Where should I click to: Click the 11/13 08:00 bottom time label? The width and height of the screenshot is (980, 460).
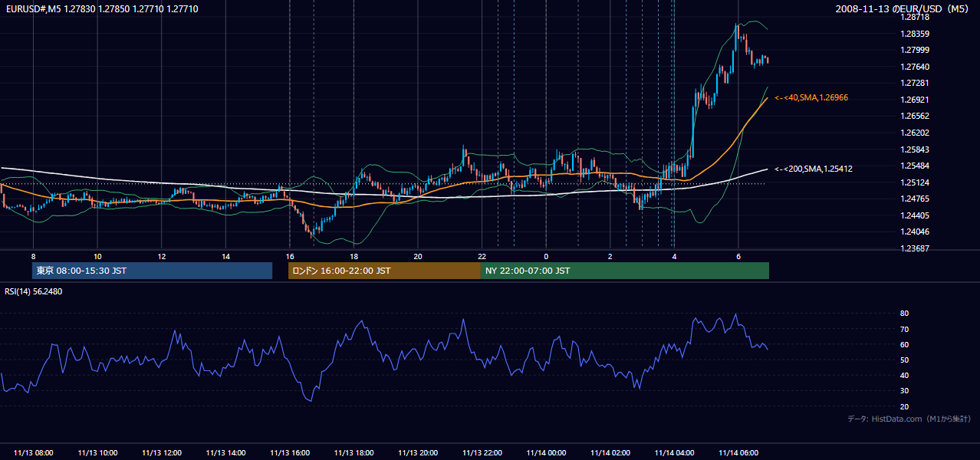click(x=33, y=453)
